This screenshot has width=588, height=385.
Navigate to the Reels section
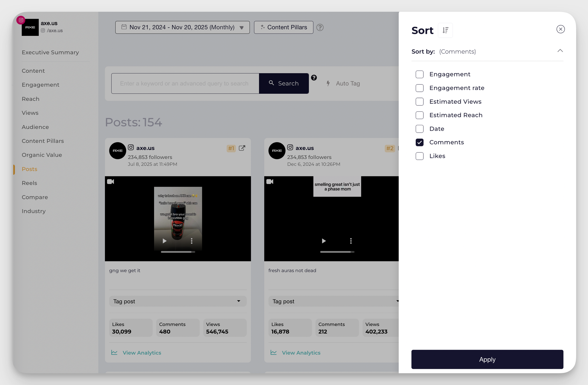point(29,183)
